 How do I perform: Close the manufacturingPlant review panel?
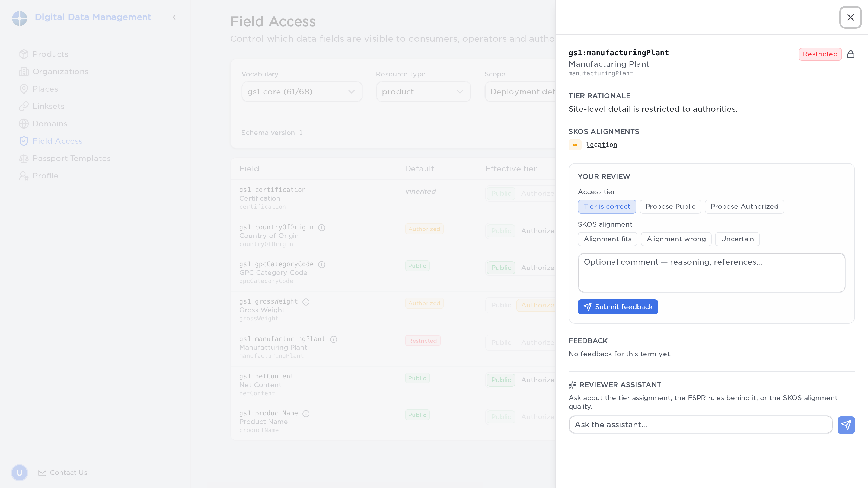coord(850,17)
